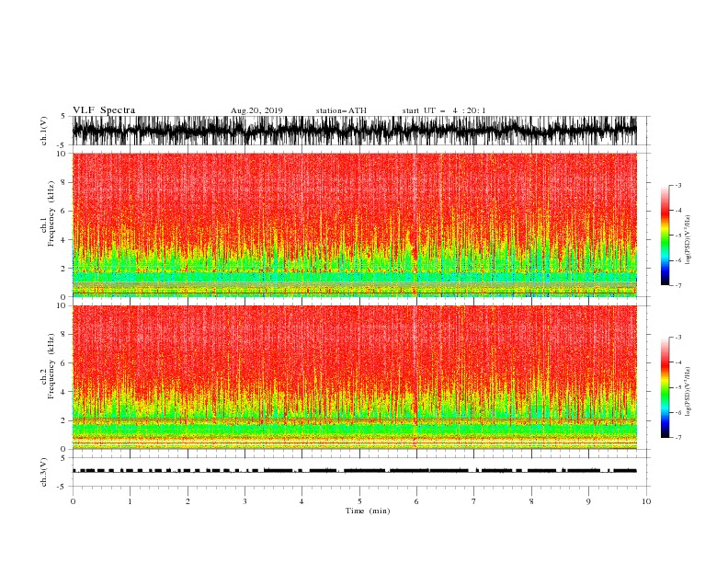Click the ch.1 spectrogram color bar
Viewport: 728px width, 563px height.
tap(665, 236)
